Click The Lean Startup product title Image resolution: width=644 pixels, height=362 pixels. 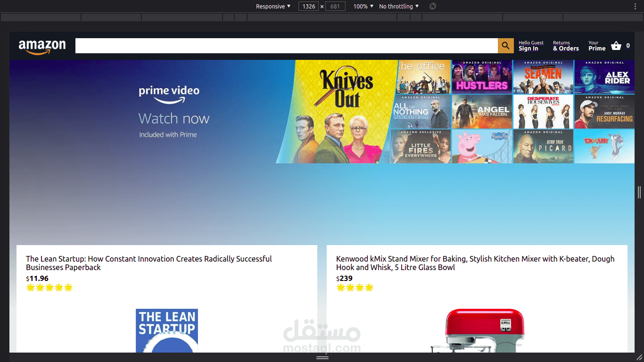click(x=149, y=263)
